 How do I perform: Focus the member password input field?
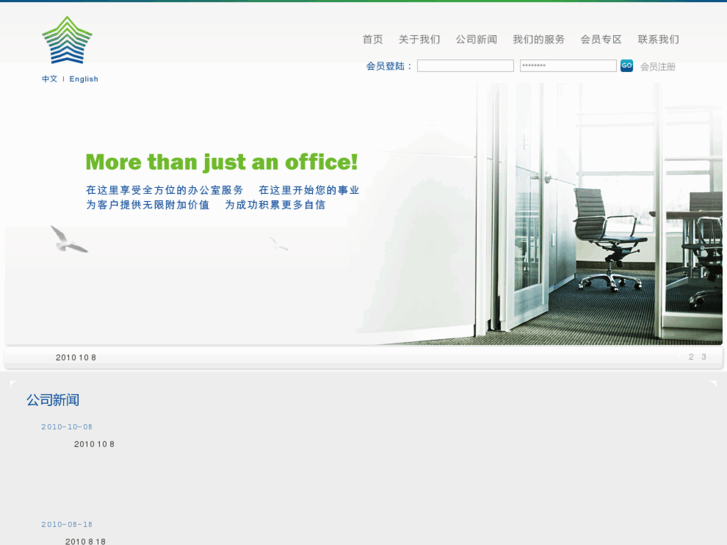tap(568, 66)
